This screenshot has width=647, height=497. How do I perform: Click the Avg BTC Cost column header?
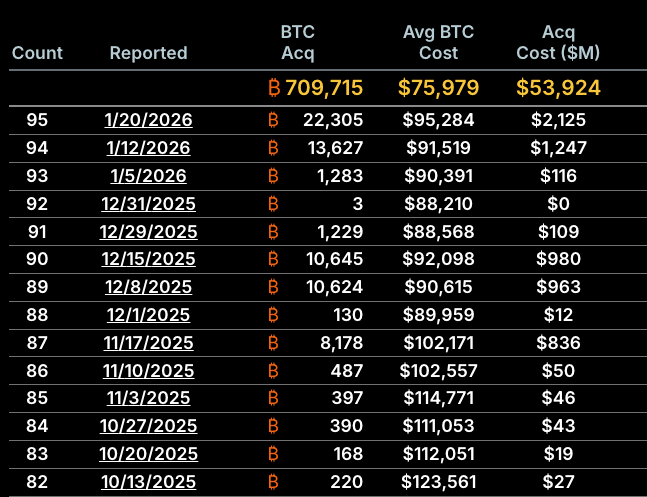tap(438, 43)
